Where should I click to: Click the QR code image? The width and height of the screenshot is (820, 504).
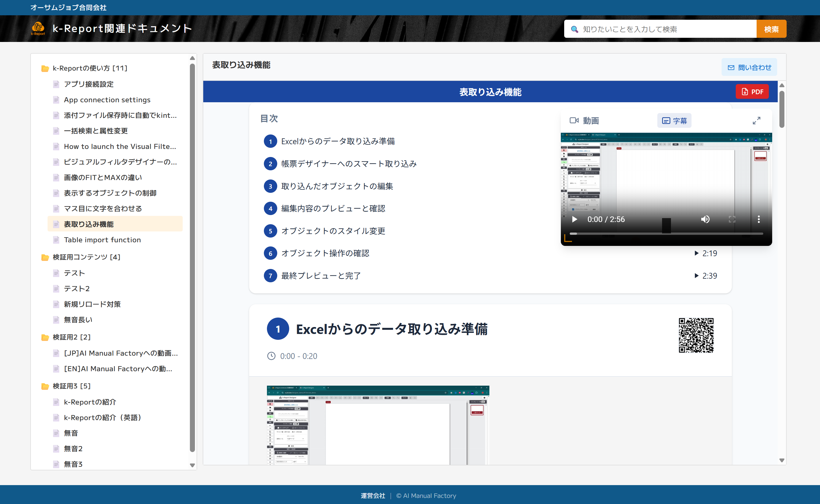pyautogui.click(x=696, y=335)
